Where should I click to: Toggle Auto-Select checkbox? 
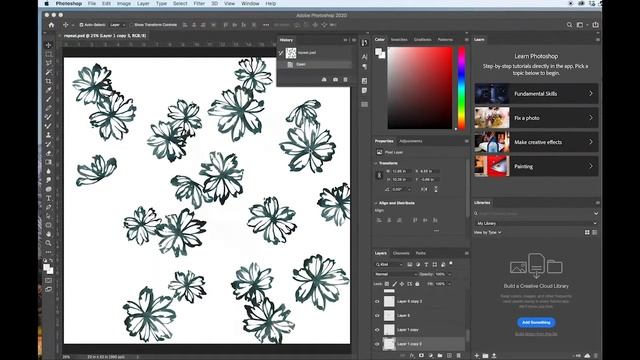(x=81, y=25)
